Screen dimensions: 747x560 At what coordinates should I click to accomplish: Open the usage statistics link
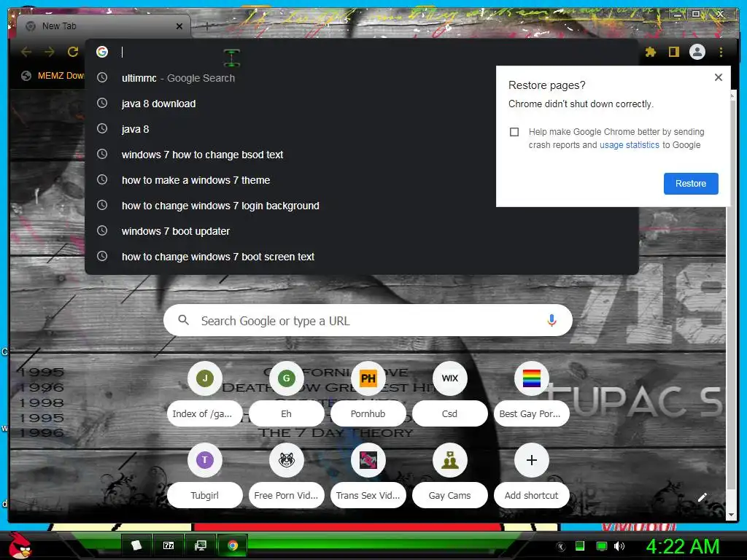[630, 145]
